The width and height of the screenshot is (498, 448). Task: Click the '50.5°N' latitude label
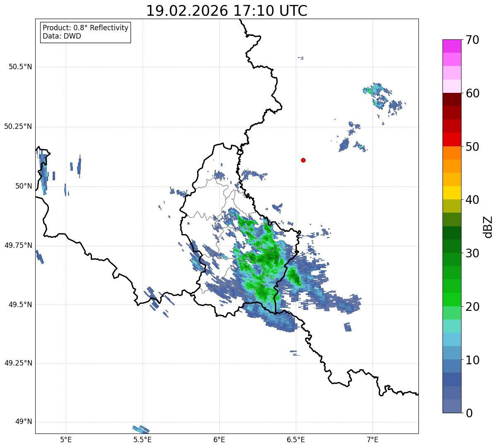pos(20,67)
